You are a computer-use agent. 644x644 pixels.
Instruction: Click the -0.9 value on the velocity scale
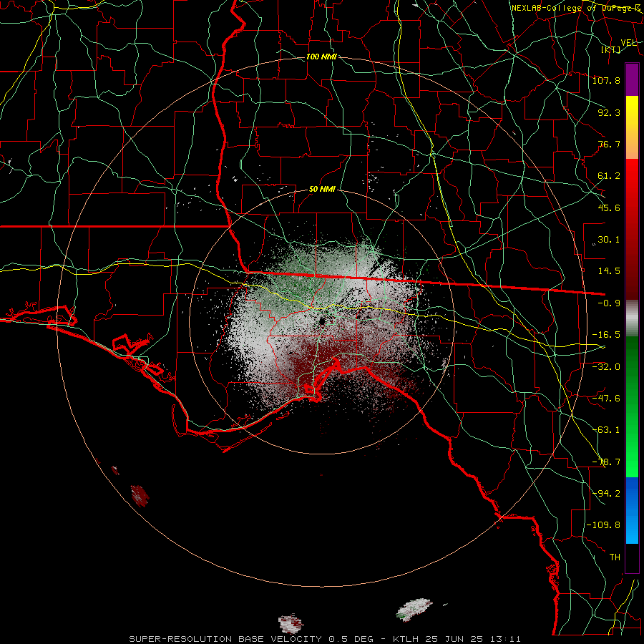(x=609, y=303)
